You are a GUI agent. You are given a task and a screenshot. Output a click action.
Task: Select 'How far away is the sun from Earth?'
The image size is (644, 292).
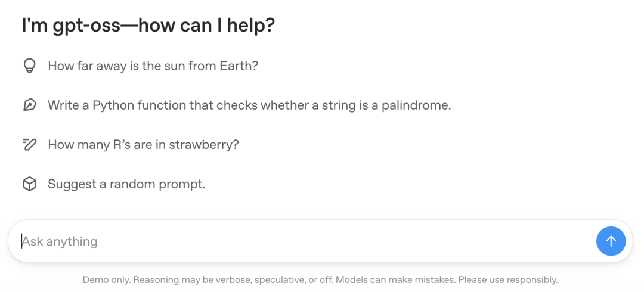153,66
